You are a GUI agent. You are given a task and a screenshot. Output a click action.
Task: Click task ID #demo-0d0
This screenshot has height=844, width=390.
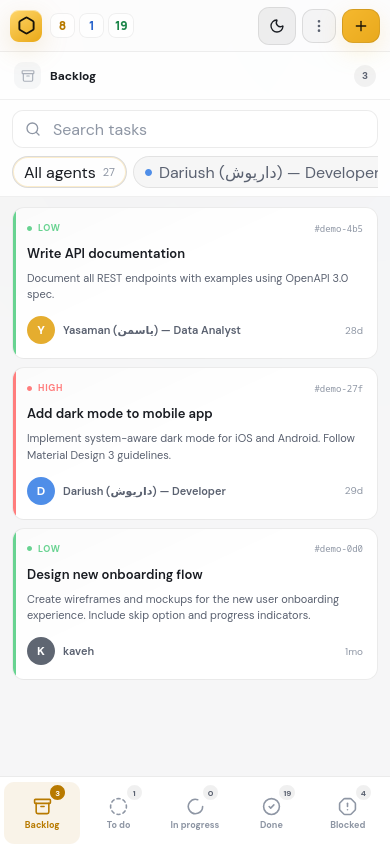tap(338, 549)
